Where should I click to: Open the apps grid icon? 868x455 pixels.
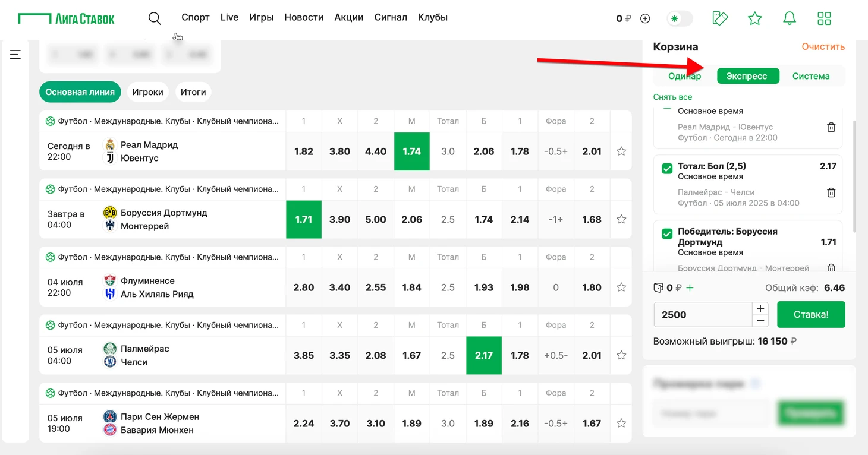pyautogui.click(x=824, y=18)
